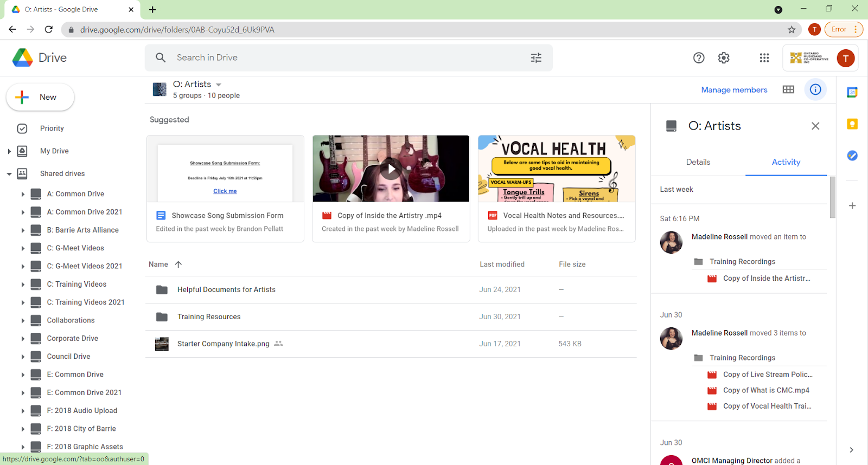Open Copy of Vocal Health Training activity item
The height and width of the screenshot is (465, 868).
coord(767,406)
